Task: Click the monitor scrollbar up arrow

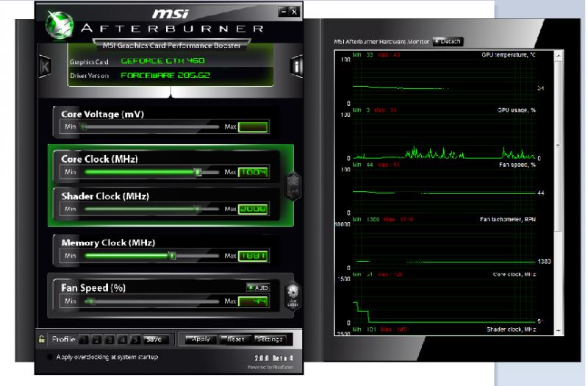Action: (x=559, y=55)
